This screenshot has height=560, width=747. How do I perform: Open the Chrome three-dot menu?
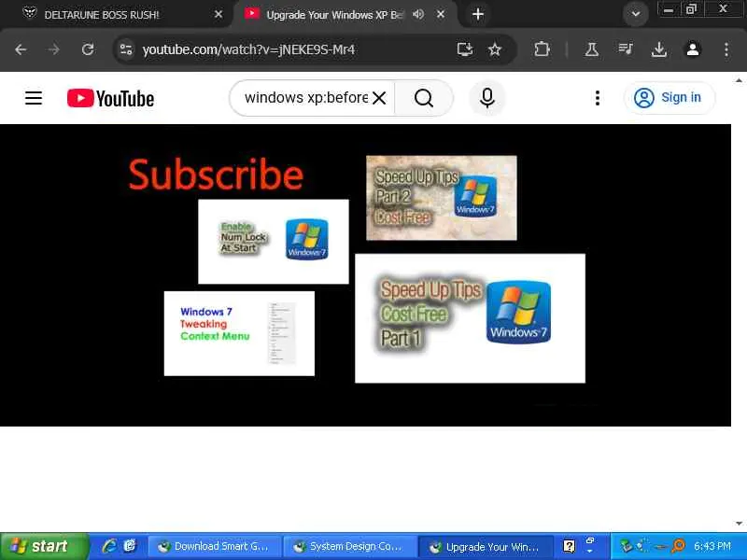726,49
